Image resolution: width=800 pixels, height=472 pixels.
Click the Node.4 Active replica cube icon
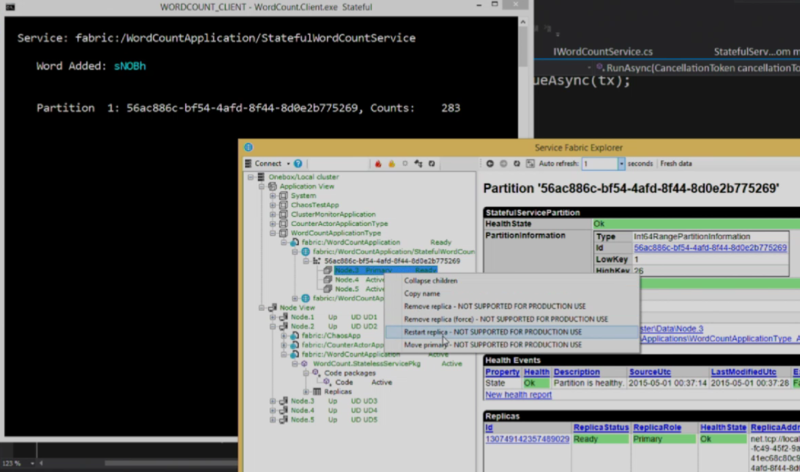tap(328, 279)
